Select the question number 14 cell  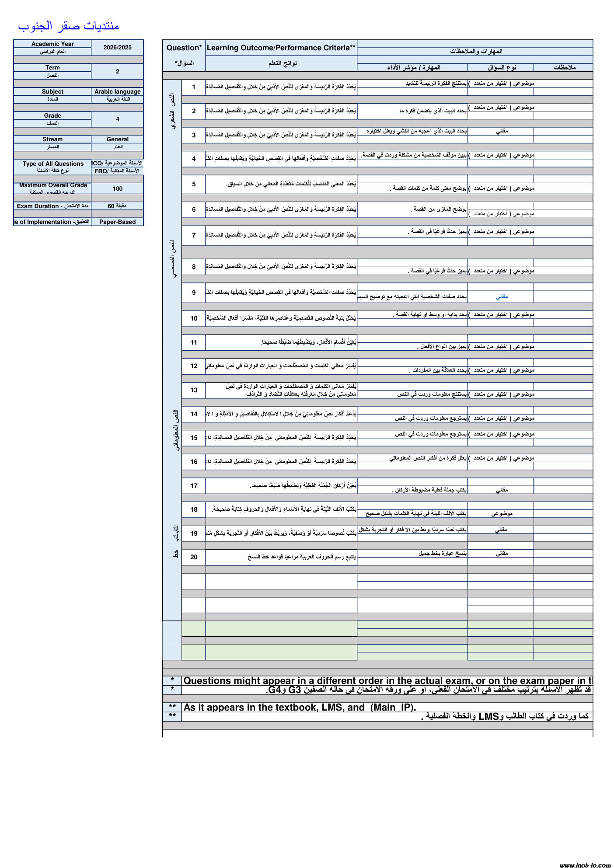(194, 414)
